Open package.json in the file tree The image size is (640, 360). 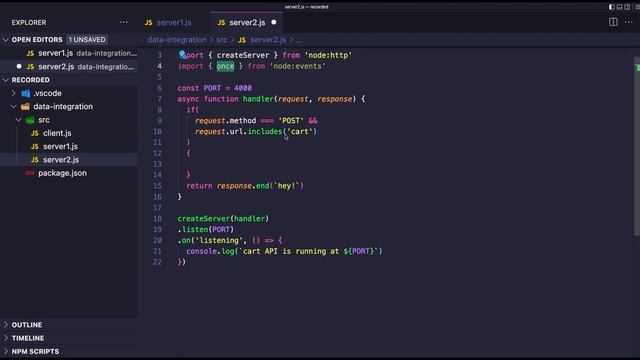(x=62, y=173)
